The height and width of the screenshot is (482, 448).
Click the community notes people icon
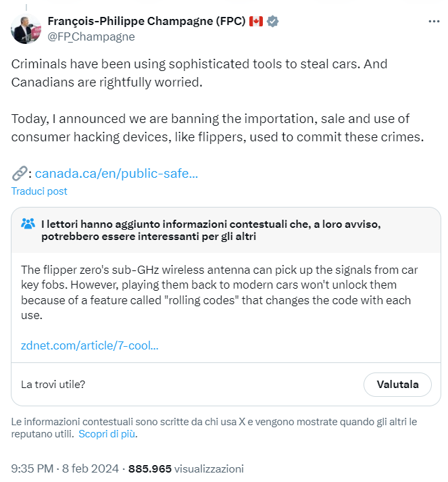click(x=28, y=223)
